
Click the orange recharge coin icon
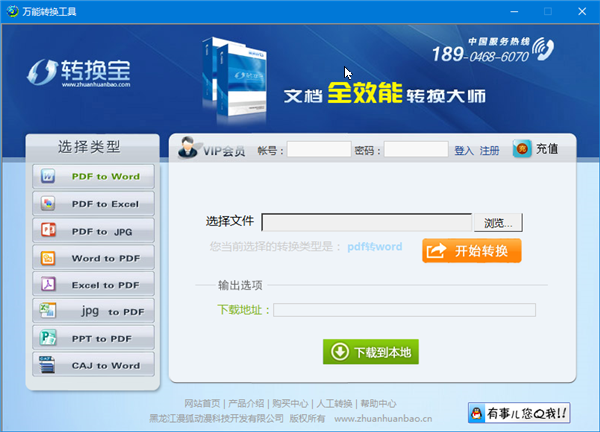522,149
